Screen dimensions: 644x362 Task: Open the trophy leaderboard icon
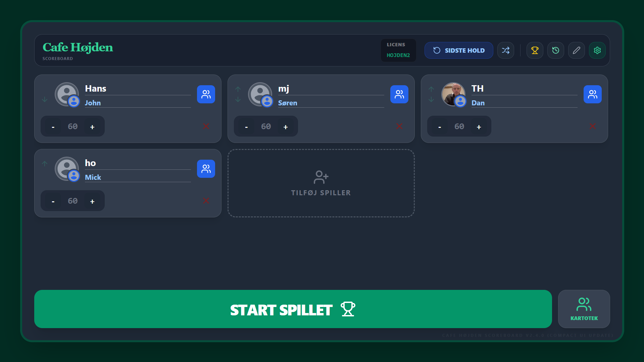click(x=535, y=50)
